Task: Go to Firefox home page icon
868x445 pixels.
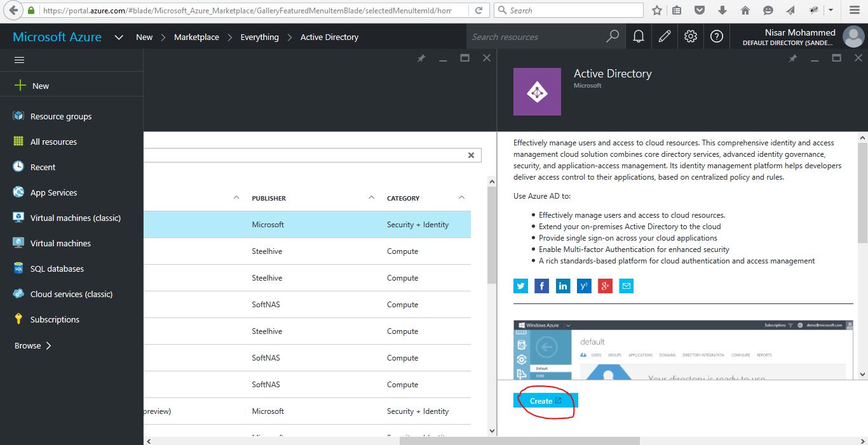Action: [745, 10]
